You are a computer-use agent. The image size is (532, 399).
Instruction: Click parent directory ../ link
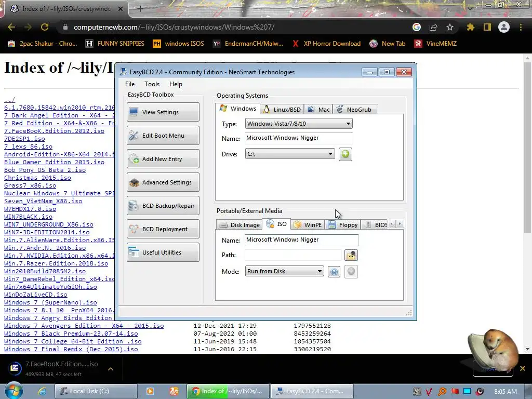(x=9, y=100)
